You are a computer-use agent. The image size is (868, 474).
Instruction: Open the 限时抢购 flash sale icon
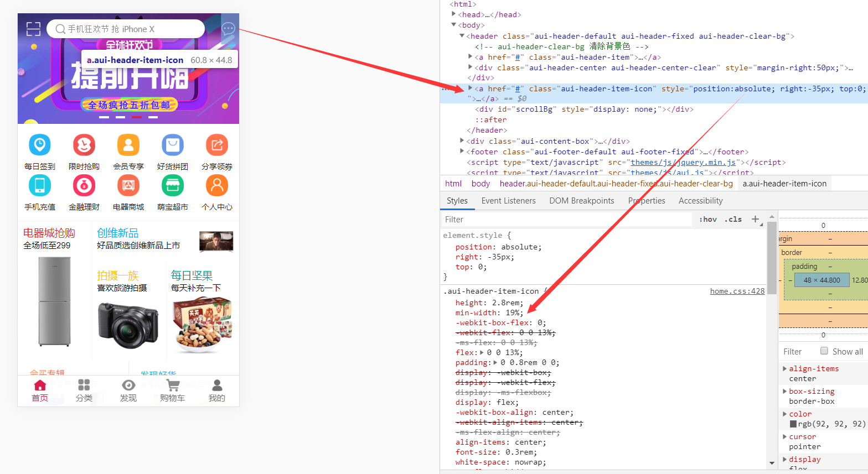coord(84,145)
